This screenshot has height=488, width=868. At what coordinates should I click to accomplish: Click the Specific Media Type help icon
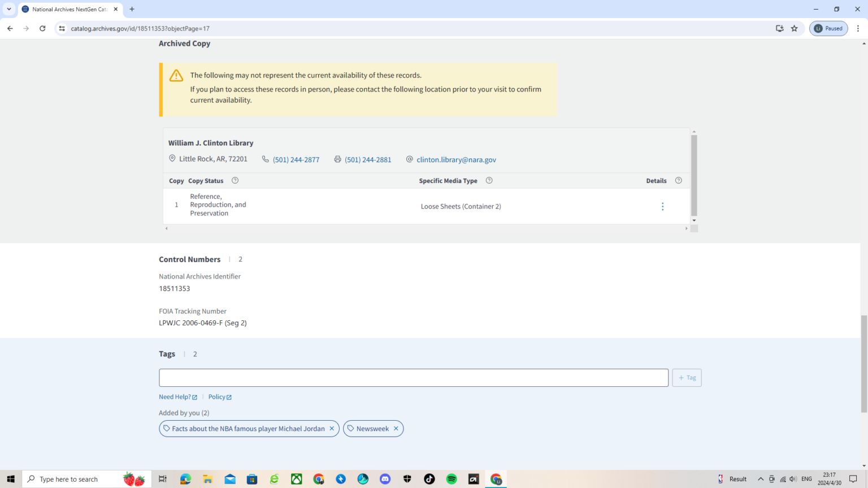tap(489, 181)
